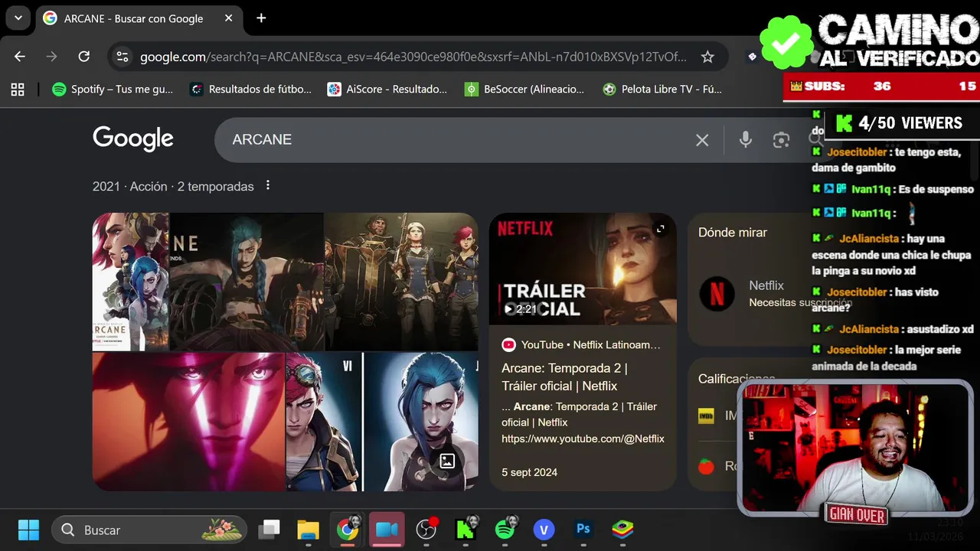Open the bookmarks apps grid icon

point(18,90)
